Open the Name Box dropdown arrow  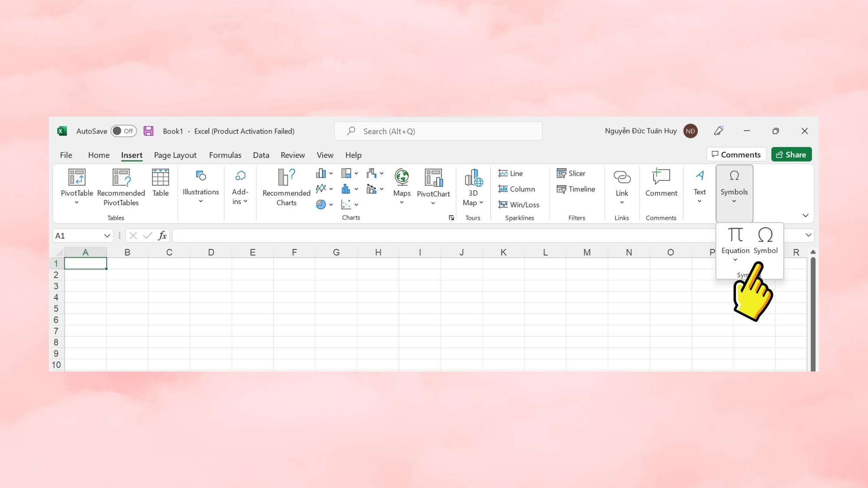(107, 236)
